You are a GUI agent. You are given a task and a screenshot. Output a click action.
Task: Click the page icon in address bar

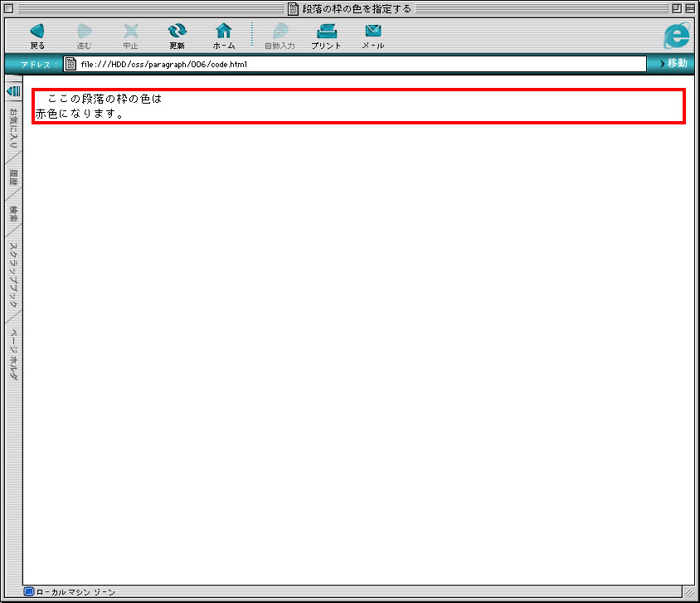(70, 64)
